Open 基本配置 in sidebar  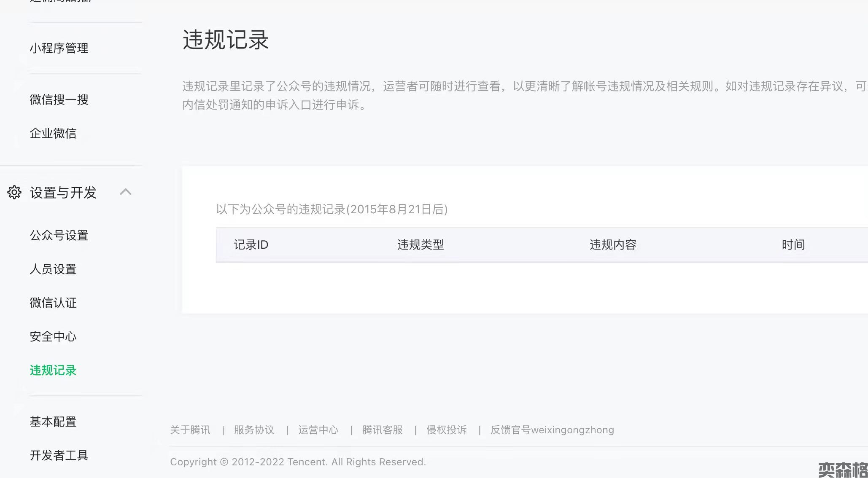point(53,422)
